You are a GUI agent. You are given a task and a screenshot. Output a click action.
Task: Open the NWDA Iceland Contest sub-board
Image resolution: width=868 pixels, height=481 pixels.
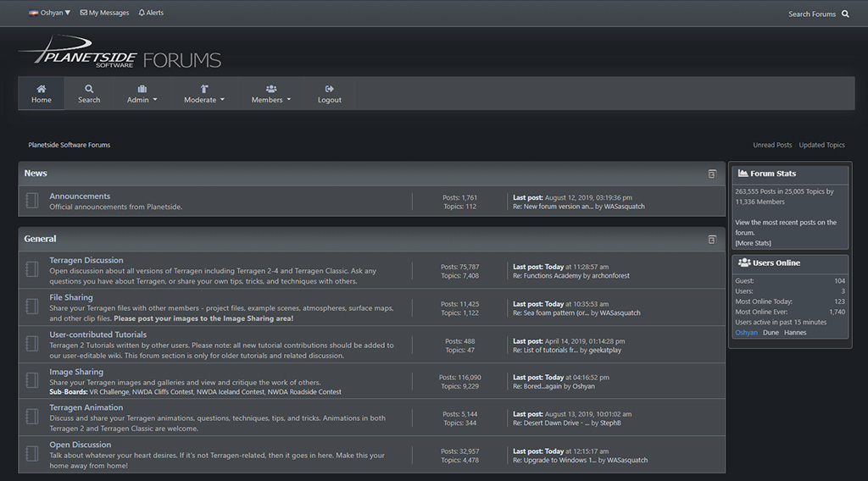[231, 392]
